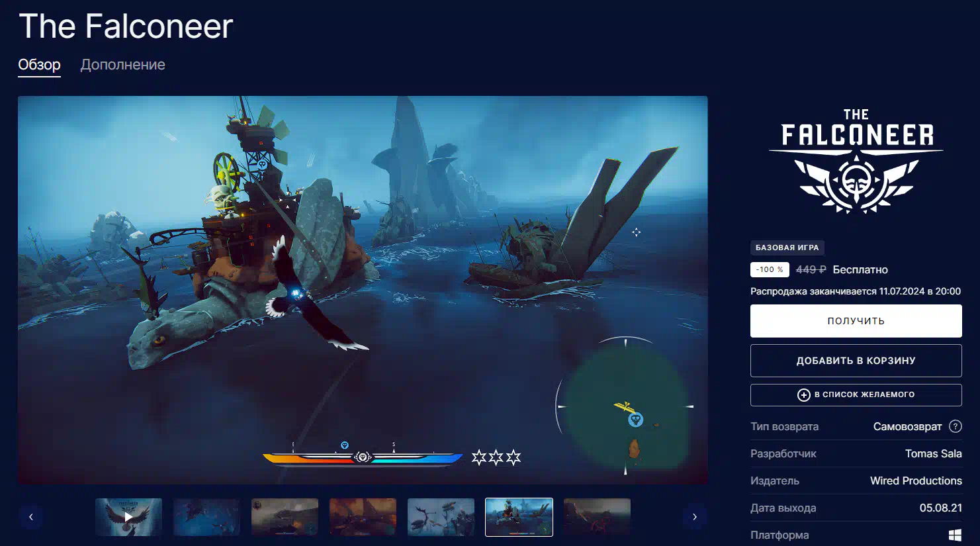Viewport: 980px width, 546px height.
Task: Click the -100 % discount badge
Action: (770, 269)
